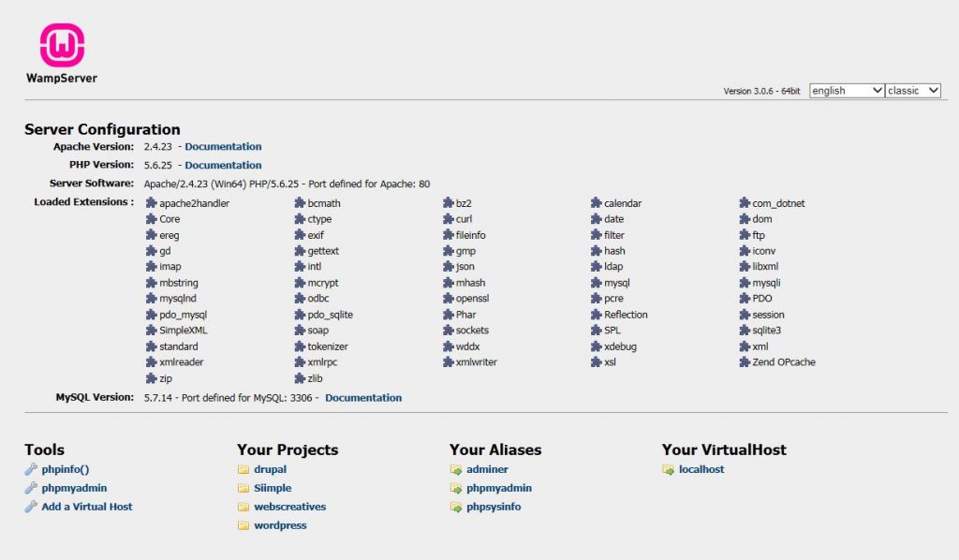Click the ldap extension name

[x=613, y=267]
